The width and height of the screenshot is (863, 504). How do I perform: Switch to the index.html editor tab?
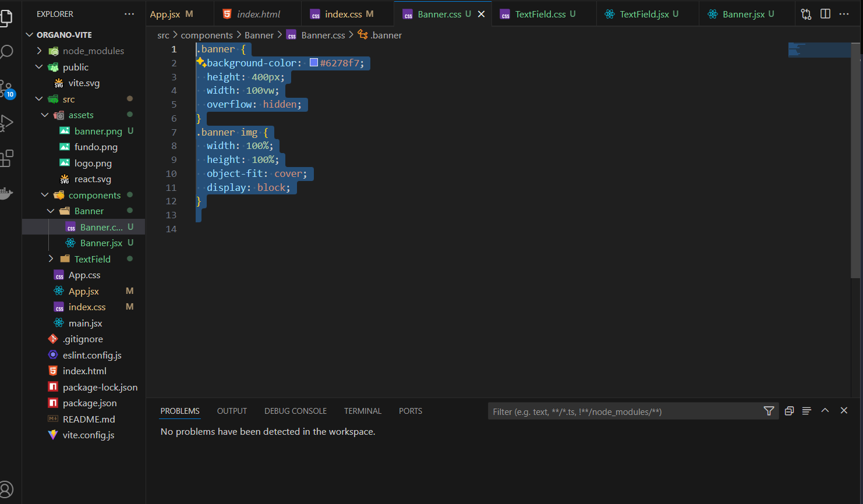coord(258,14)
